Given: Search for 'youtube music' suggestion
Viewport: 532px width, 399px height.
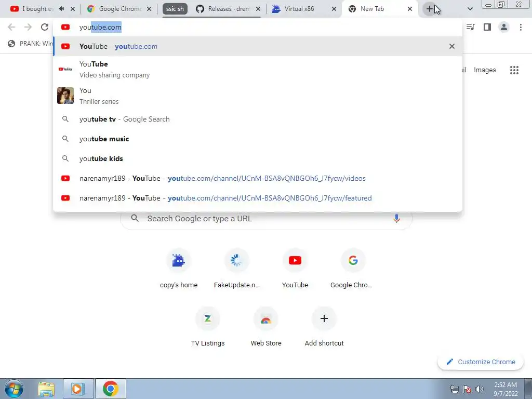Looking at the screenshot, I should (258, 139).
